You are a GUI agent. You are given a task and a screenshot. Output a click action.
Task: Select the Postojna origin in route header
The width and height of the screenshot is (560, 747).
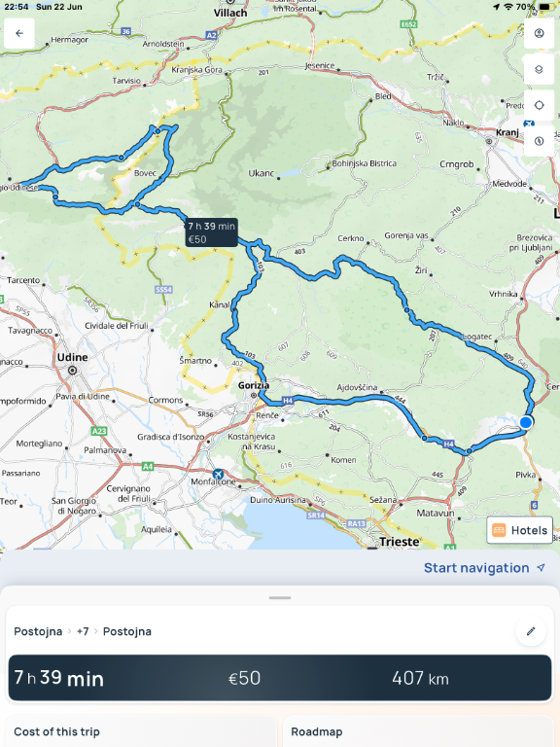click(x=38, y=631)
